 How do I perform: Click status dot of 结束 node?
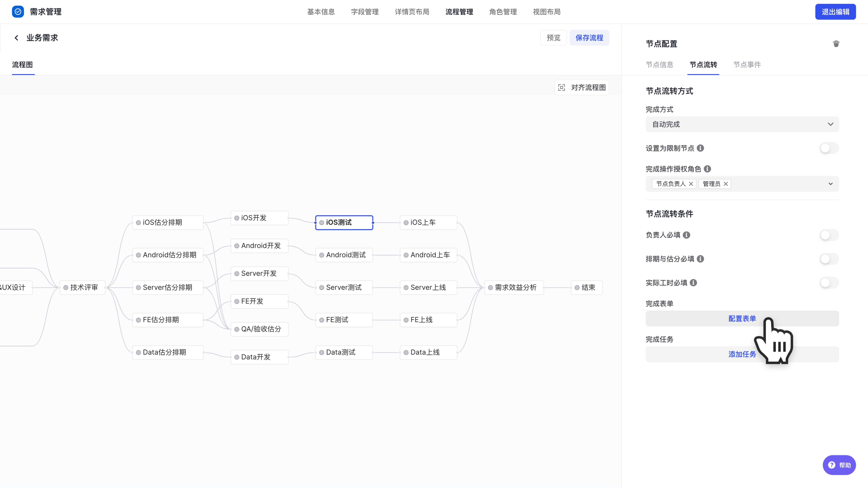[x=577, y=288]
